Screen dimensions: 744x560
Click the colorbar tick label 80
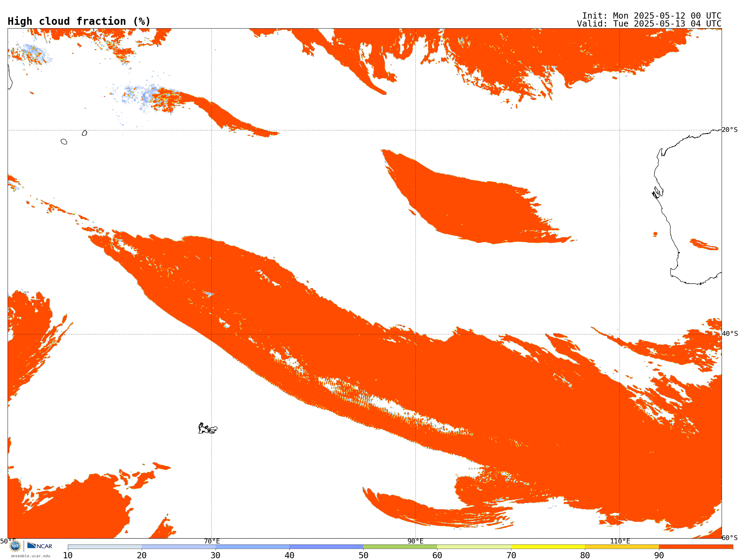pos(585,555)
